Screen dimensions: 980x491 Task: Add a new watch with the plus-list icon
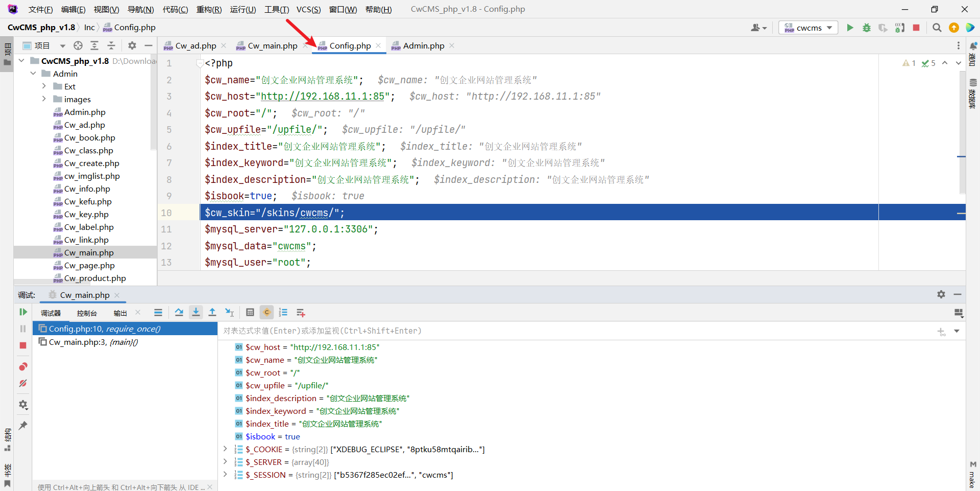point(301,313)
